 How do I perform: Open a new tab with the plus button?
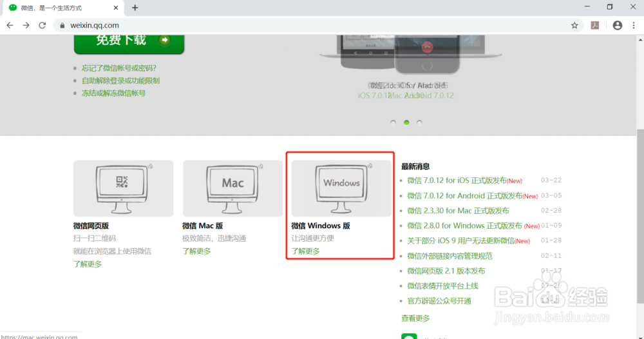pyautogui.click(x=135, y=8)
